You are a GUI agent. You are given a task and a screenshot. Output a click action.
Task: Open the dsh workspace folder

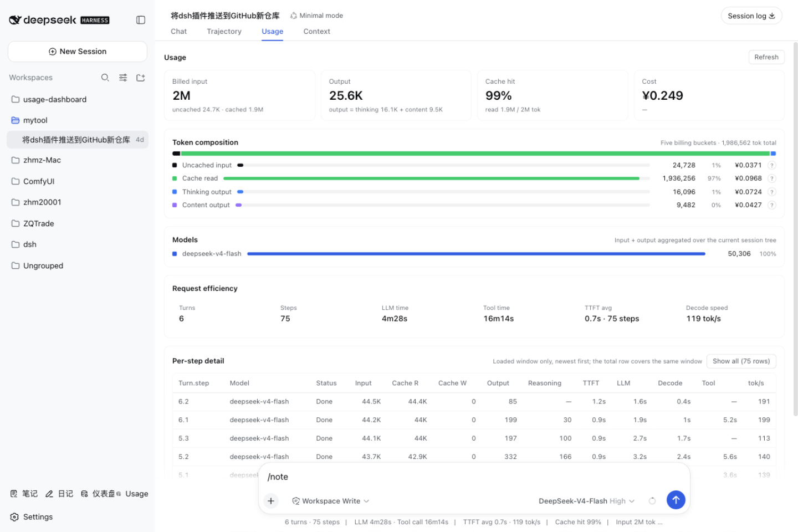[78, 244]
